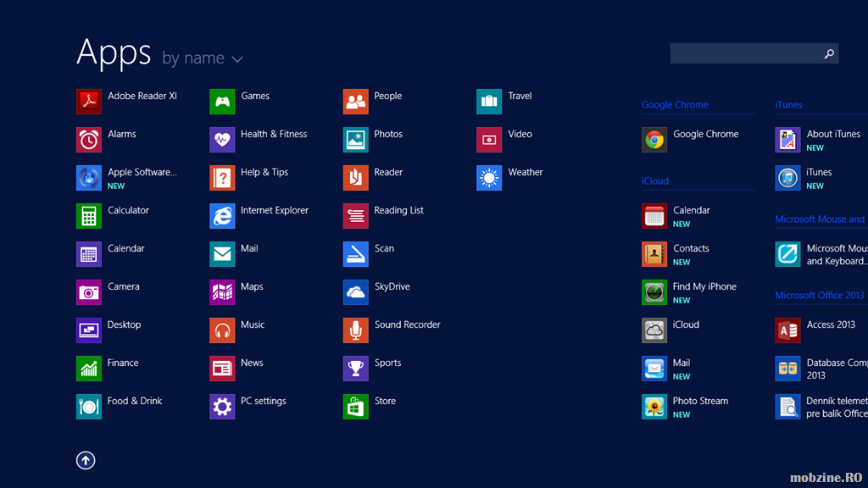This screenshot has width=868, height=488.
Task: Launch the Camera app
Action: (108, 292)
